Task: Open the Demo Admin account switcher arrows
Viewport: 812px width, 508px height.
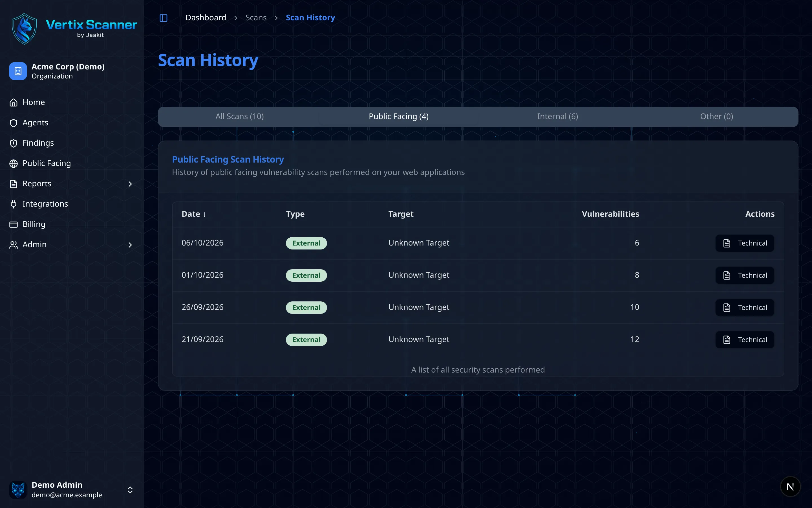Action: click(130, 490)
